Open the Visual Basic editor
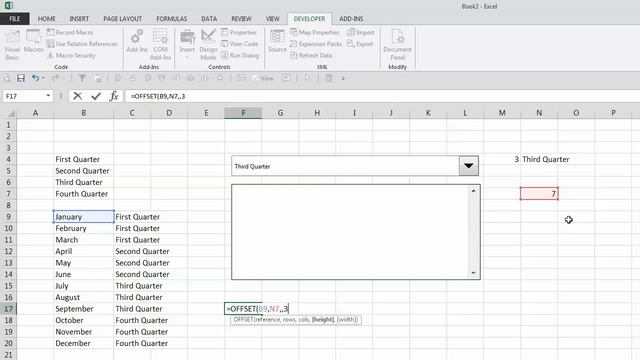 point(12,45)
